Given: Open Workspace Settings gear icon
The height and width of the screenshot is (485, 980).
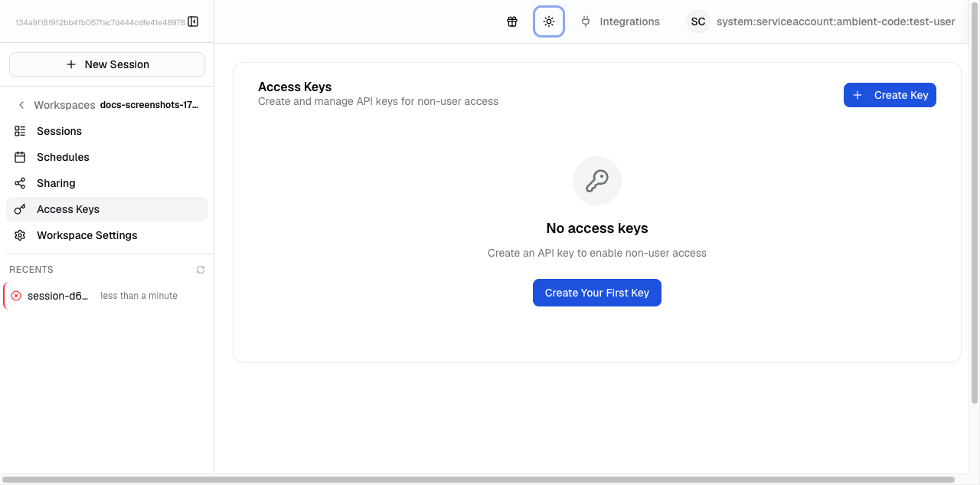Looking at the screenshot, I should (20, 234).
